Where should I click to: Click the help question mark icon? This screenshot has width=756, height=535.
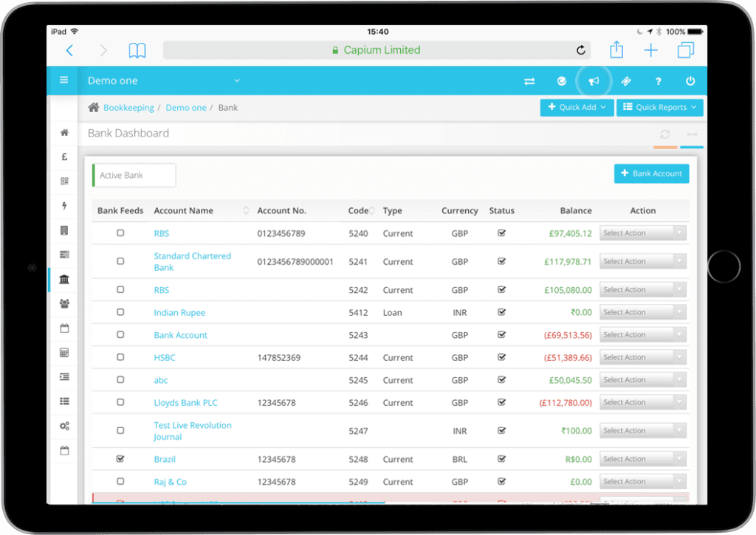coord(657,81)
